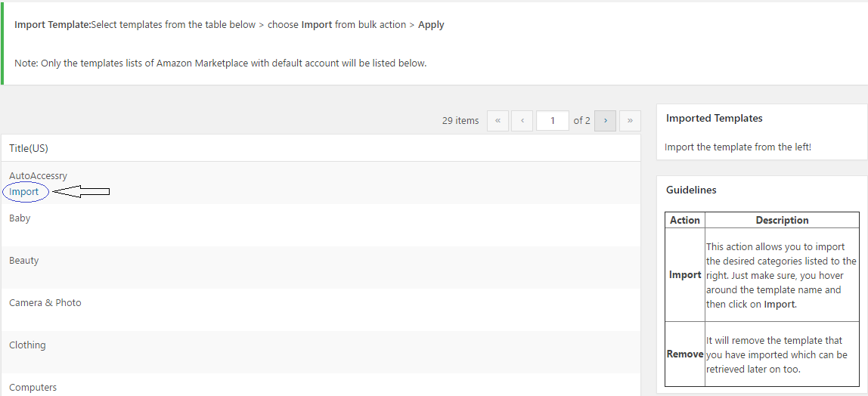
Task: Click the 29 items count text
Action: tap(460, 121)
